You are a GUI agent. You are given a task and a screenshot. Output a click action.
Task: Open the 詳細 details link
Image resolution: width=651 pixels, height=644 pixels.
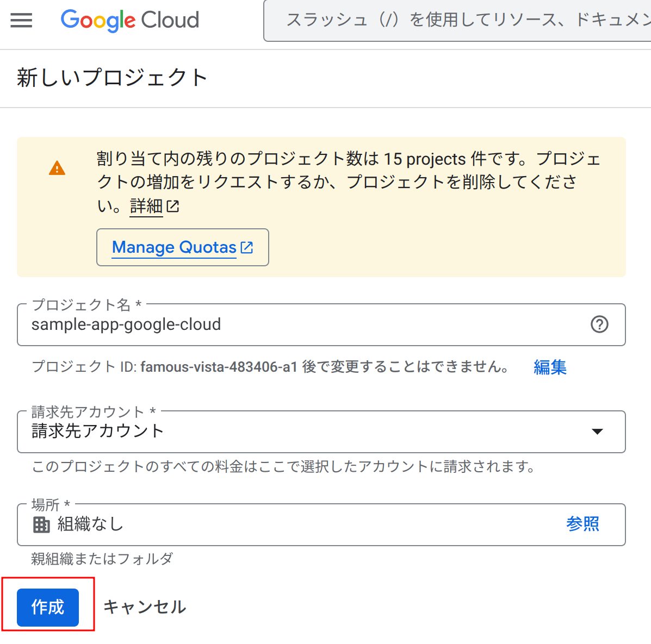(x=146, y=207)
